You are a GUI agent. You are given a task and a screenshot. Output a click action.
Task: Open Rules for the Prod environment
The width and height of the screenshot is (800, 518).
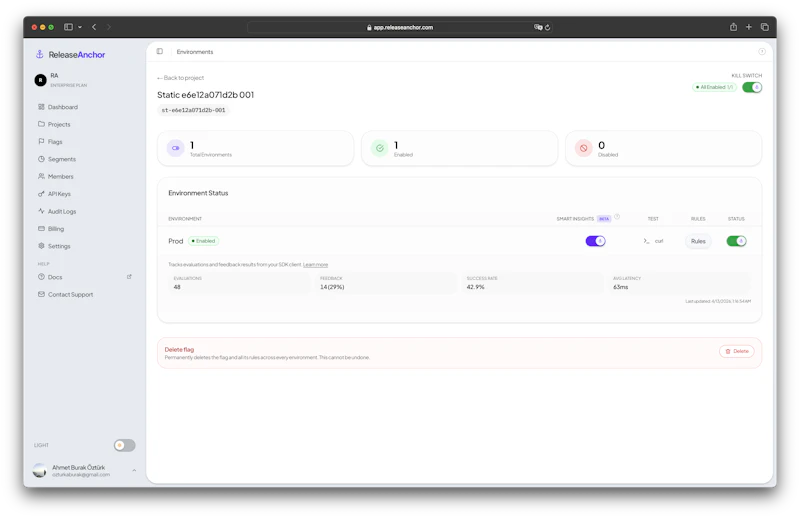click(698, 241)
